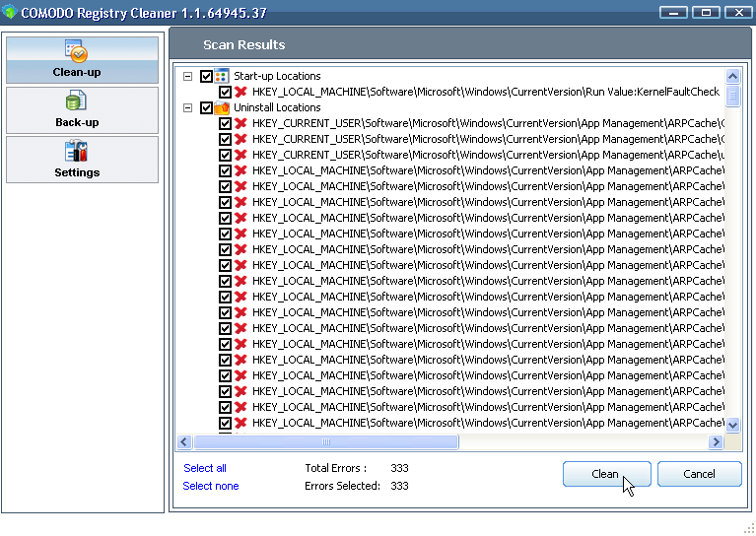Viewport: 756px width, 536px height.
Task: Click the horizontal scrollbar right arrow
Action: point(716,441)
